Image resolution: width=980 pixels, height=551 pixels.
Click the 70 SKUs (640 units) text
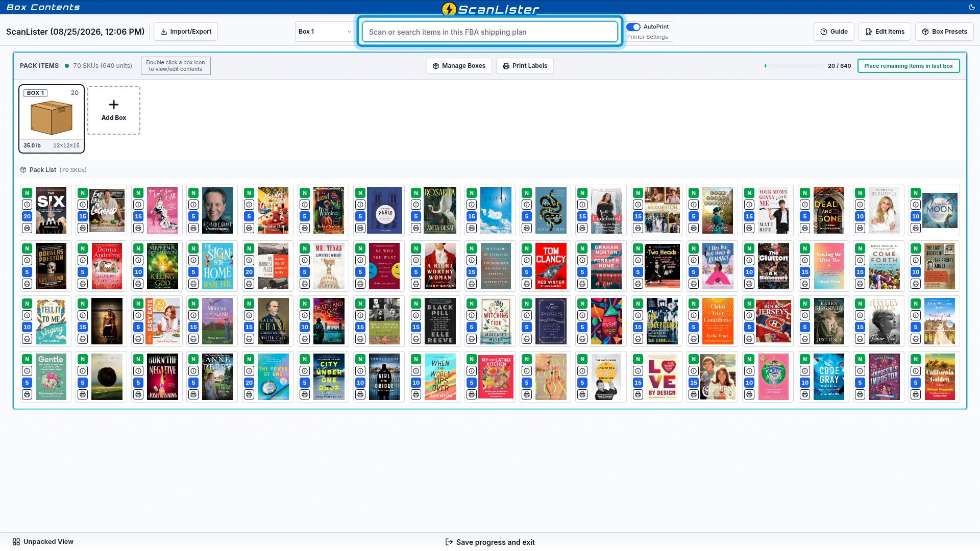point(103,66)
